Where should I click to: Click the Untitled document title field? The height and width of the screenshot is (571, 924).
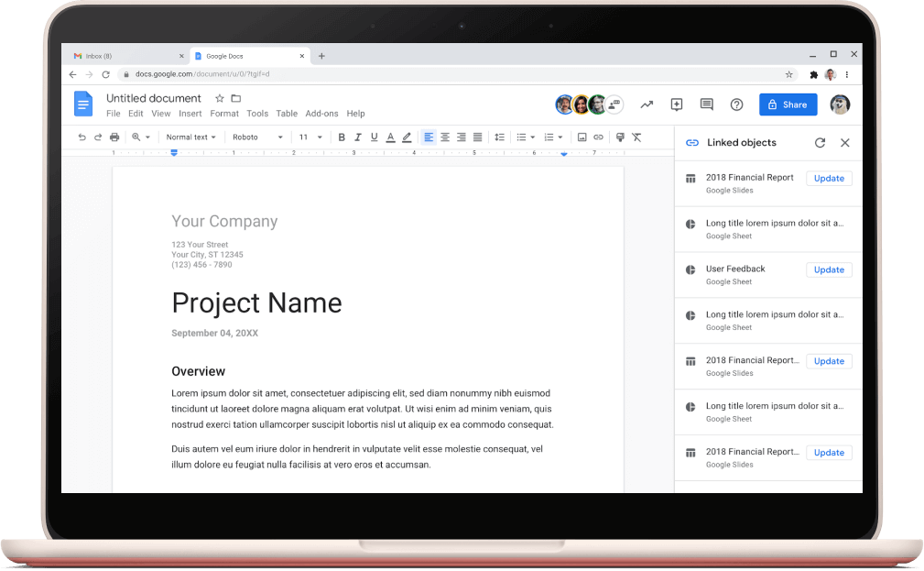[153, 98]
